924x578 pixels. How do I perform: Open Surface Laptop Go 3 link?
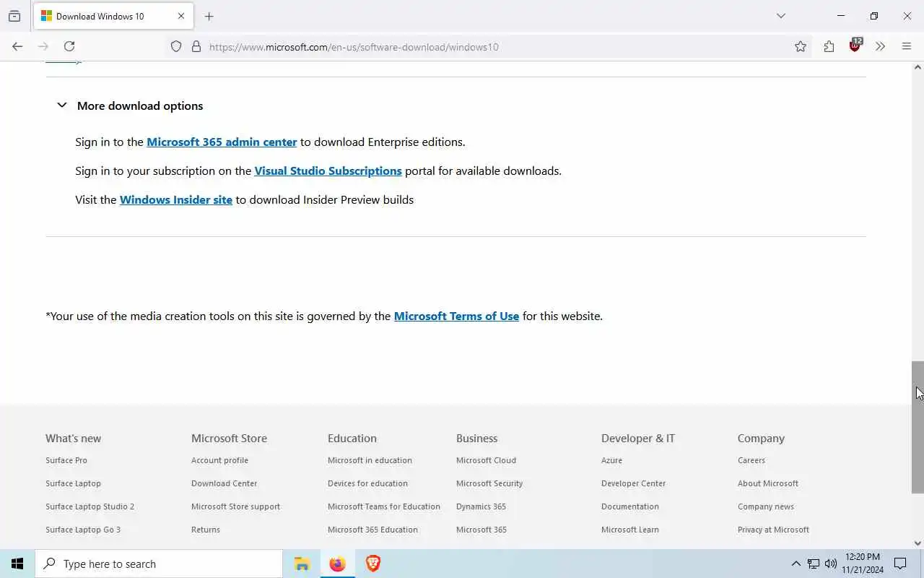pyautogui.click(x=83, y=530)
